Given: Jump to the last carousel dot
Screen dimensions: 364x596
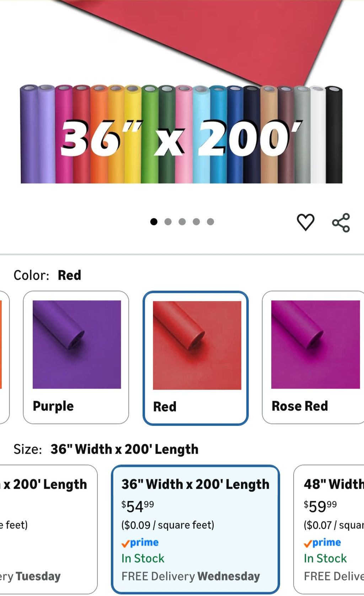Looking at the screenshot, I should [x=210, y=221].
